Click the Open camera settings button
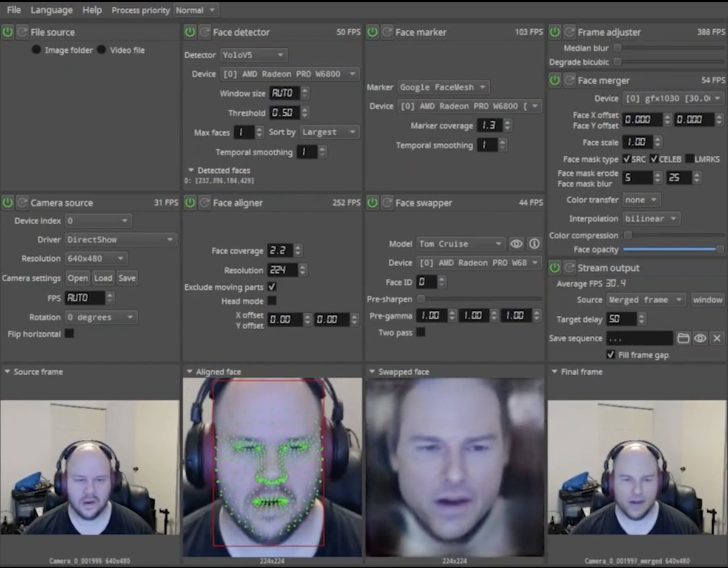The width and height of the screenshot is (728, 568). coord(78,278)
